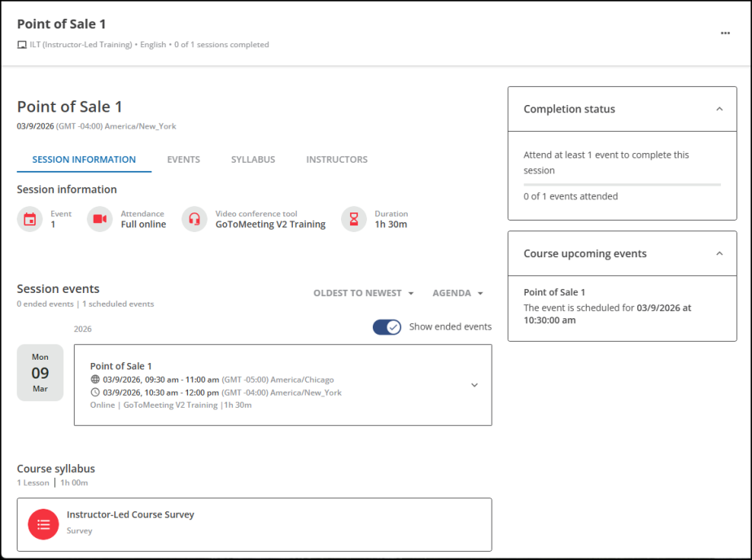Click the video camera Attendance icon

point(99,219)
